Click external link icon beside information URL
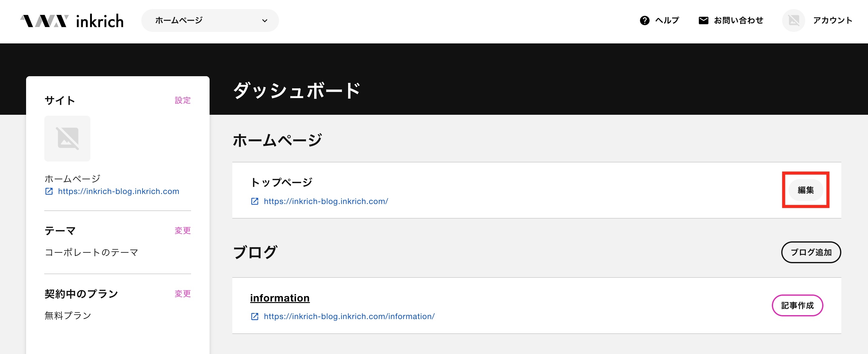Viewport: 868px width, 354px height. [x=255, y=317]
